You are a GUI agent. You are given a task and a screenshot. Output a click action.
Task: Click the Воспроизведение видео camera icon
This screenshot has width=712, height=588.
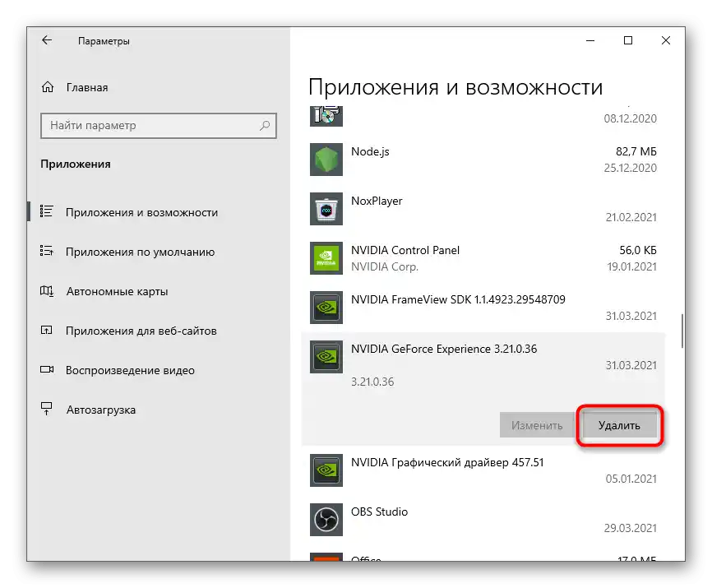tap(47, 369)
